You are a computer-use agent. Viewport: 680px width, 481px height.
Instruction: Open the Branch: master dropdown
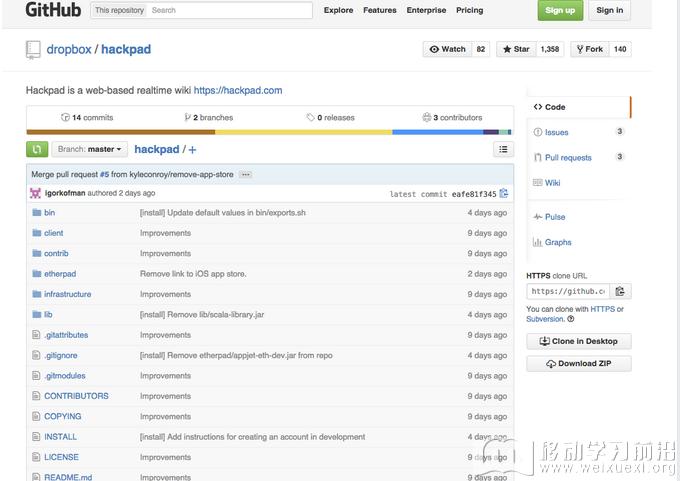[90, 149]
